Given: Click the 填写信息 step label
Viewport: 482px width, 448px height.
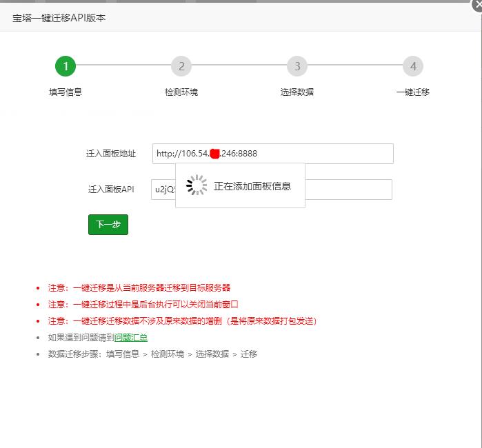Looking at the screenshot, I should [66, 92].
